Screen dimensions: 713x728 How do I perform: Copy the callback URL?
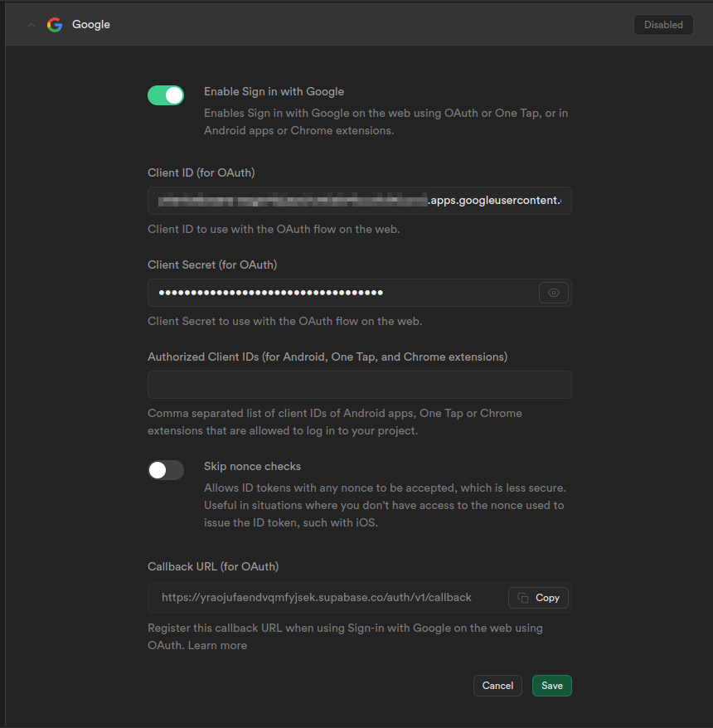click(538, 598)
